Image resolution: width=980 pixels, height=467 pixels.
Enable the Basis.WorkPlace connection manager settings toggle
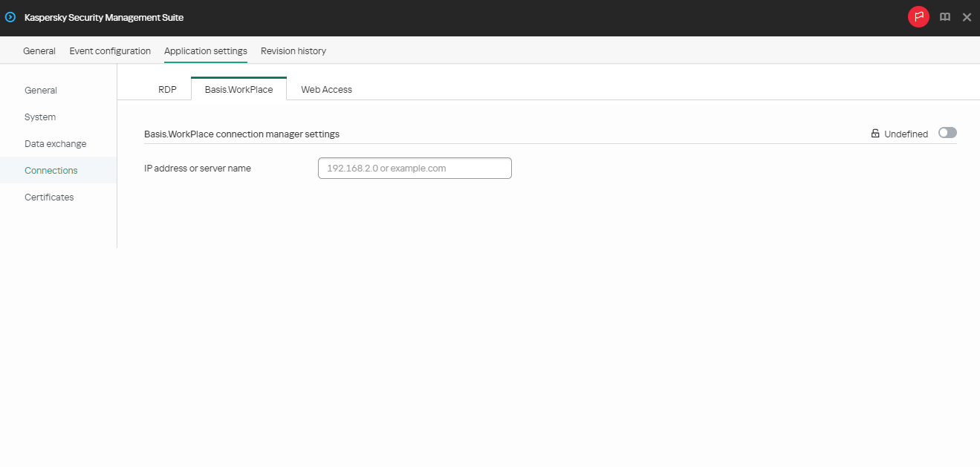pos(947,132)
